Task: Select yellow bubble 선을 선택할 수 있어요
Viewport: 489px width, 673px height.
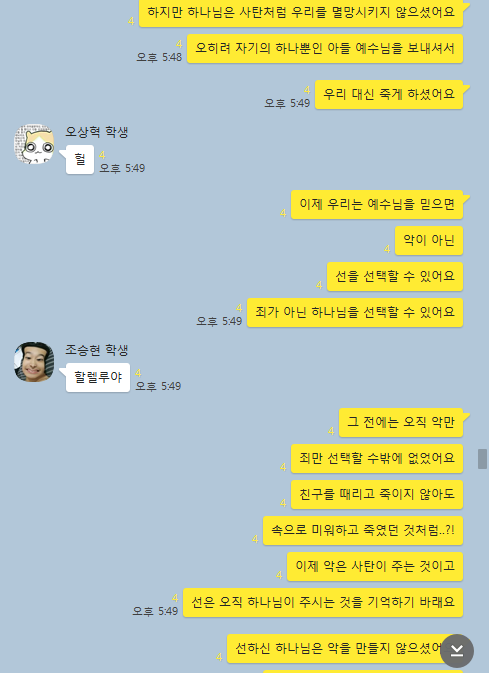Action: coord(395,276)
